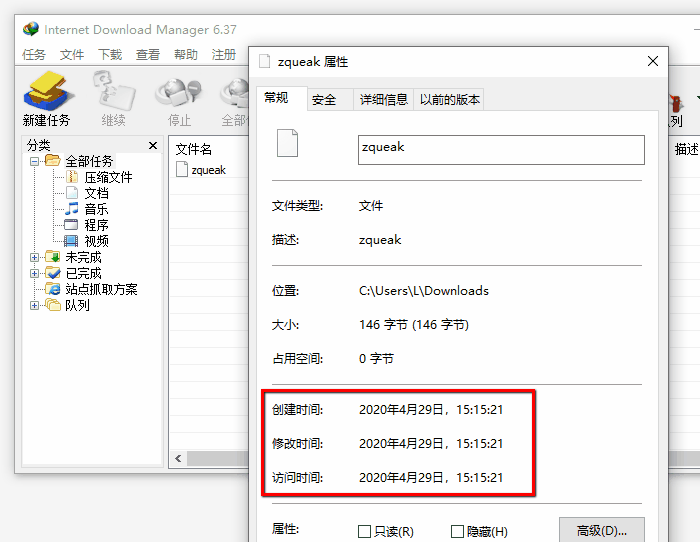
Task: Select the 视频 video category
Action: tap(96, 241)
